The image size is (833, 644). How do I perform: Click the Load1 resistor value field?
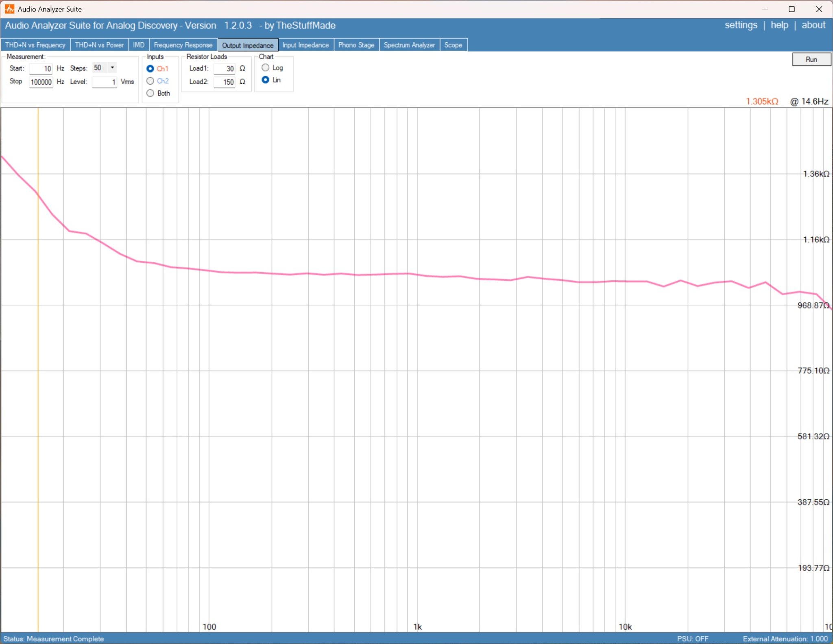pos(225,69)
